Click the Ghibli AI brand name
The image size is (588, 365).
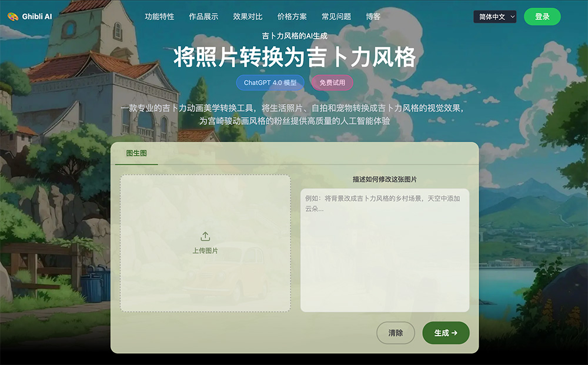[x=36, y=16]
